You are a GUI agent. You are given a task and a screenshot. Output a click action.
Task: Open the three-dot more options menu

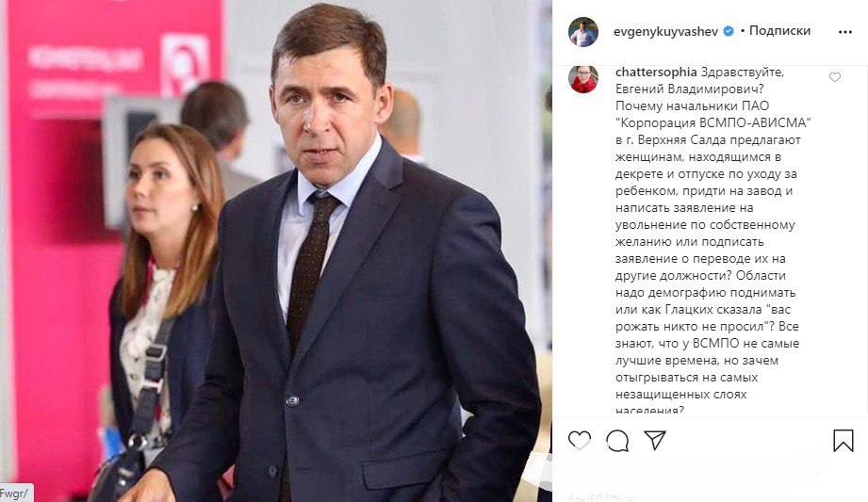pos(845,32)
